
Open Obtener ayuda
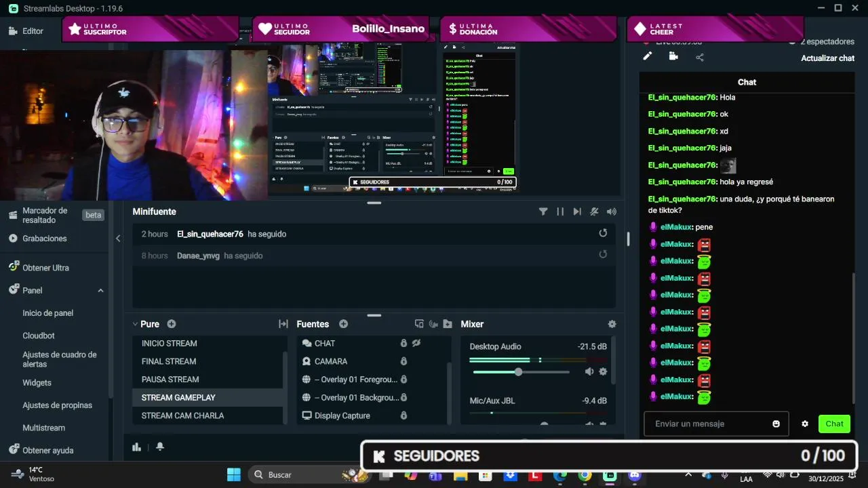(x=47, y=450)
